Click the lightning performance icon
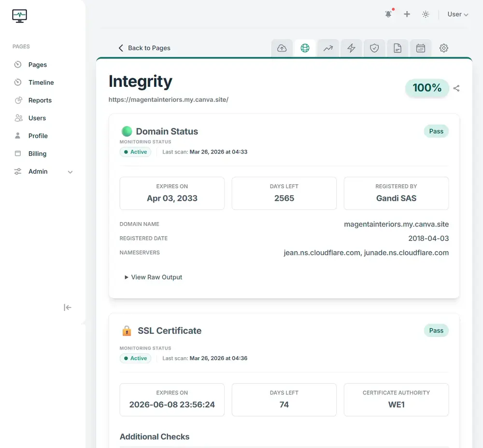The image size is (483, 448). tap(351, 48)
